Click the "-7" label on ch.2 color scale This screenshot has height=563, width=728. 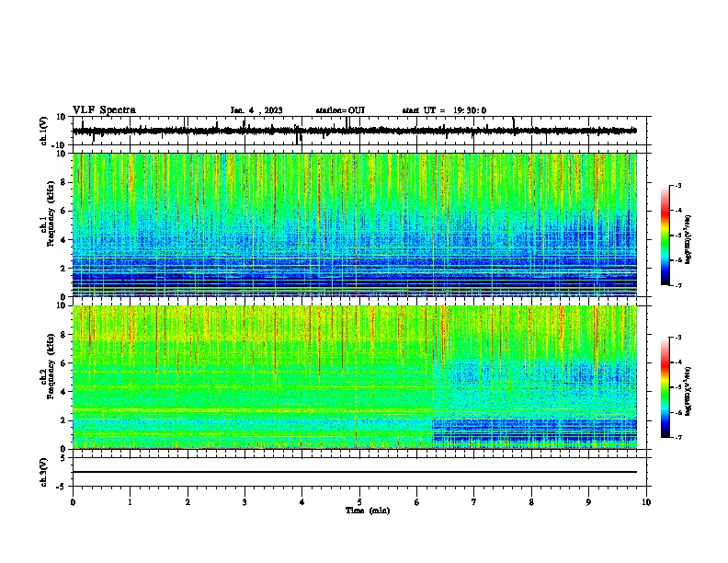click(677, 437)
